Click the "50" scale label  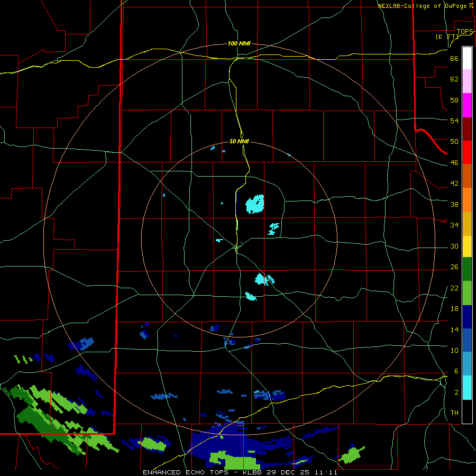point(454,141)
